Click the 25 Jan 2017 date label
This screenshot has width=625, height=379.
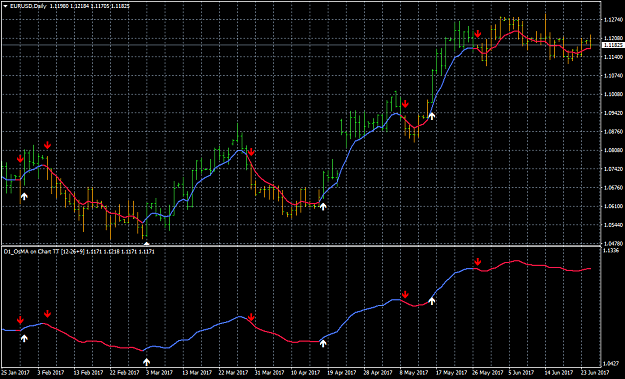pyautogui.click(x=15, y=373)
